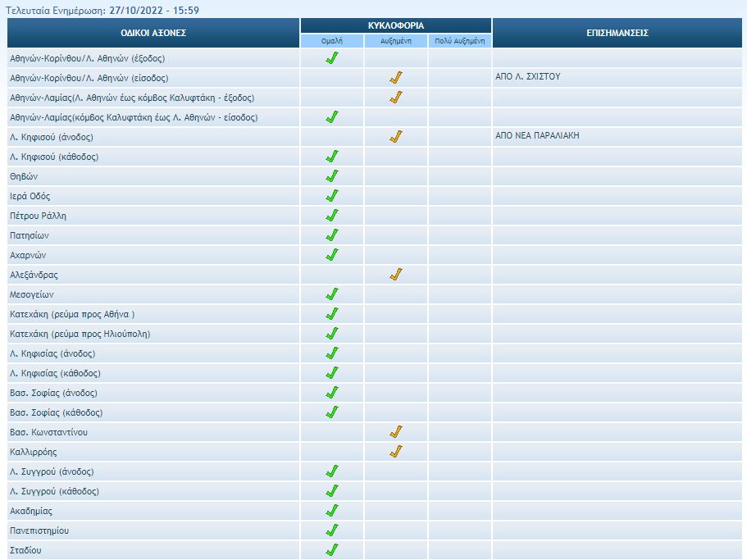Click the ΑΠΟ Λ. ΣΧΙΣΤΟΥ note

tap(528, 77)
